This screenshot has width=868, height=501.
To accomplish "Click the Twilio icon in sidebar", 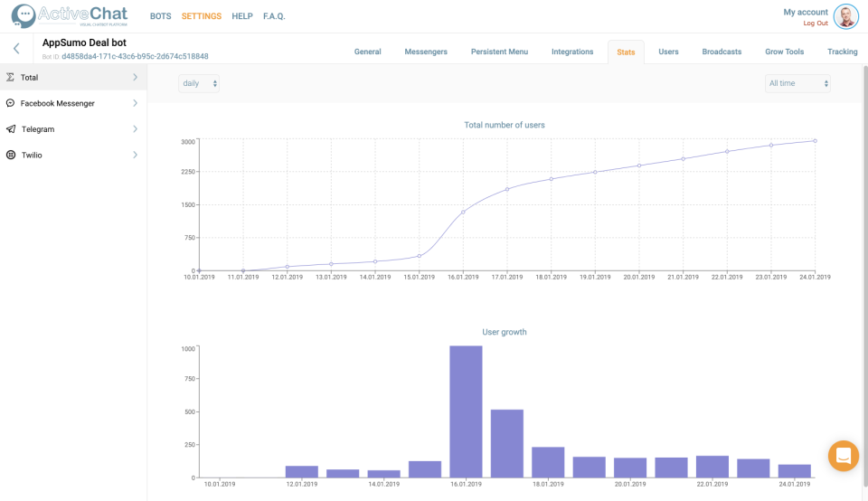I will coord(10,156).
